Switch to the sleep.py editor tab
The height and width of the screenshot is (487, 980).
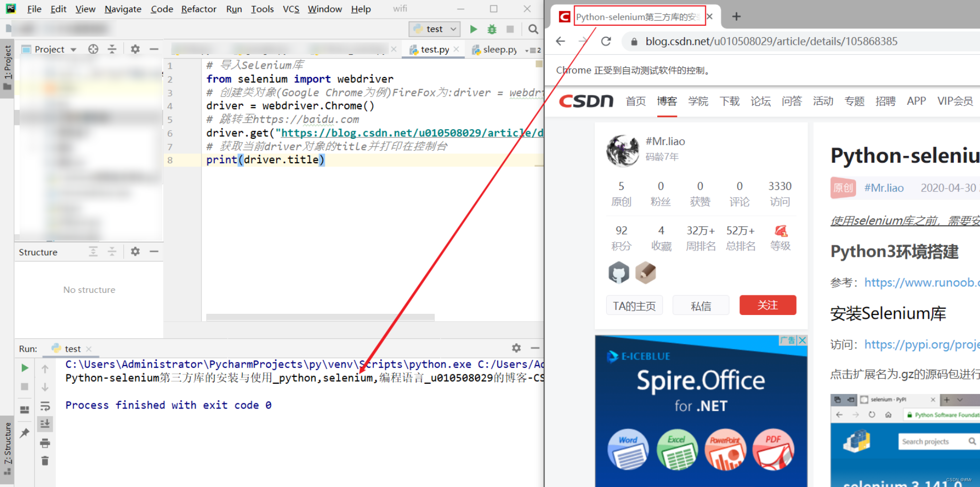pos(494,50)
